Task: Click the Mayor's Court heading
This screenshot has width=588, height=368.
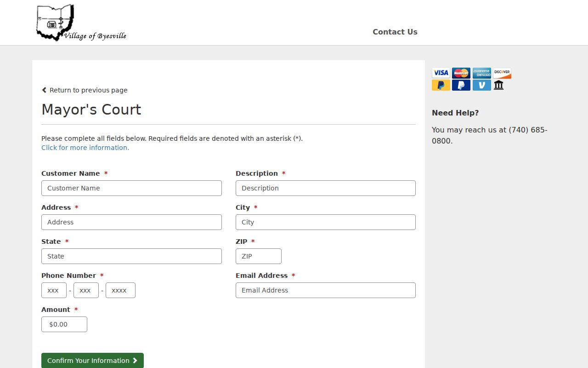Action: [x=91, y=109]
